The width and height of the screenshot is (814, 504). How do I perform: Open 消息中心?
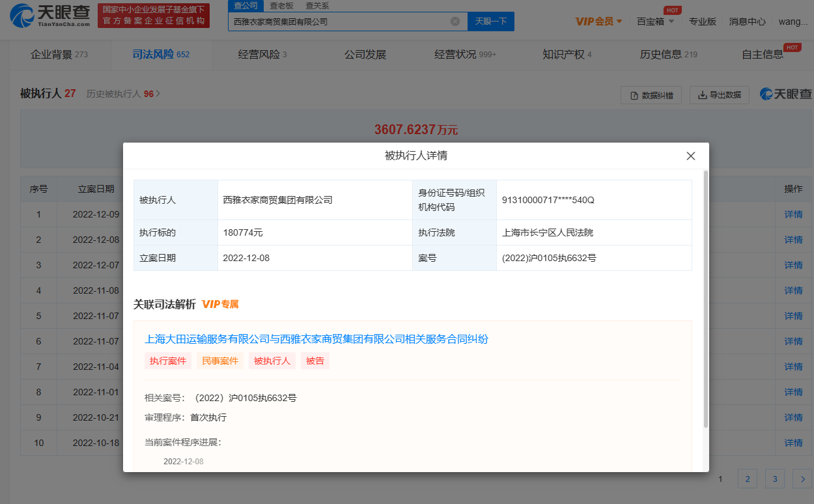[748, 21]
